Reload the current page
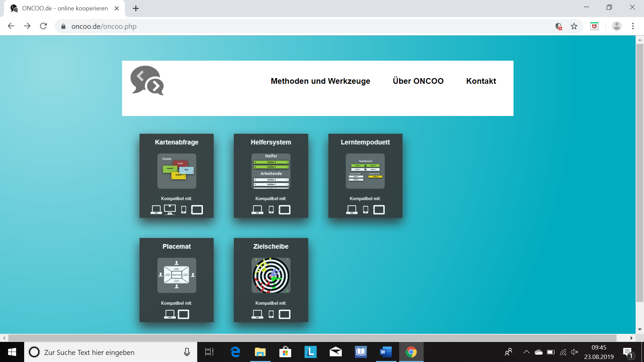 click(x=43, y=26)
